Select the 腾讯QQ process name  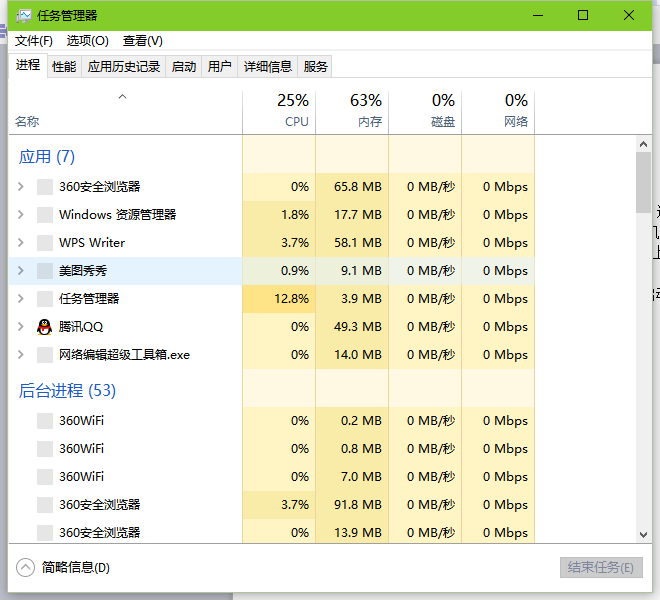[81, 327]
